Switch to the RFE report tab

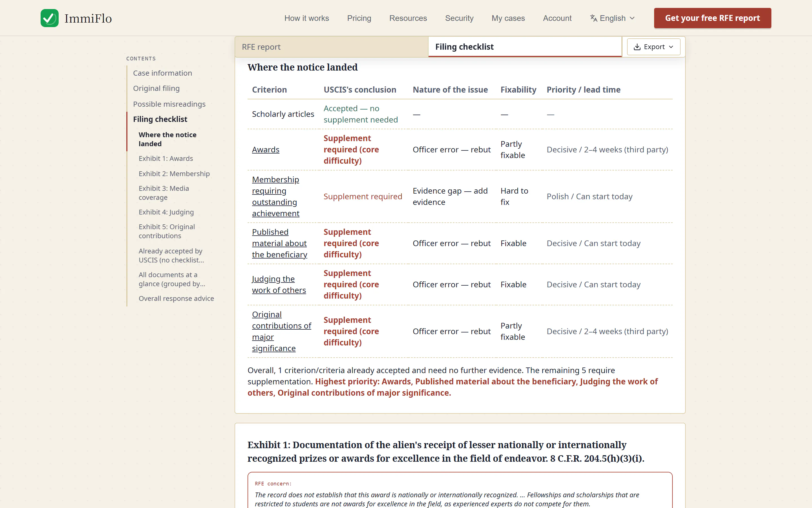click(332, 47)
